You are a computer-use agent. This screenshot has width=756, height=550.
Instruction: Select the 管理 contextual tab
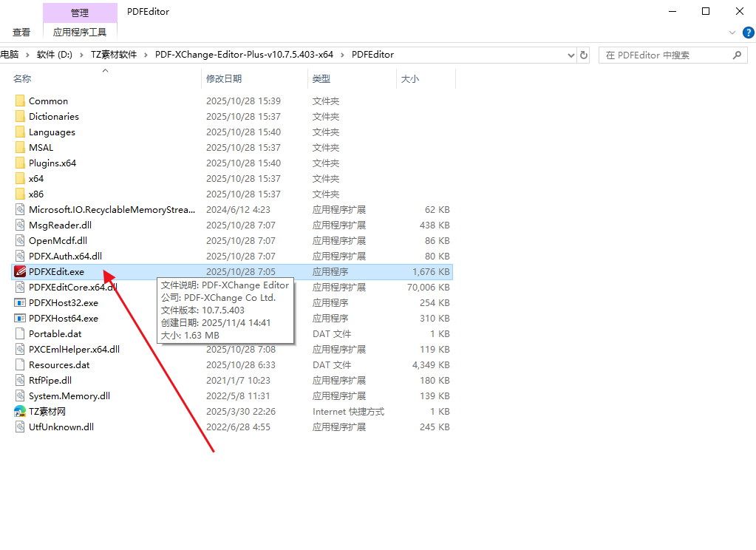coord(80,13)
